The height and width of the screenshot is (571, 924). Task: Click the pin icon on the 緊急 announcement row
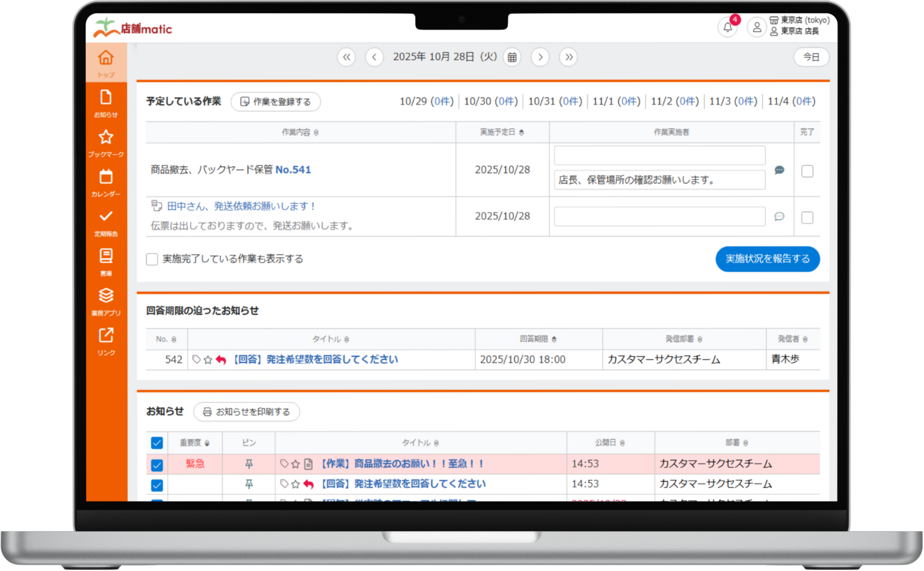pos(249,464)
